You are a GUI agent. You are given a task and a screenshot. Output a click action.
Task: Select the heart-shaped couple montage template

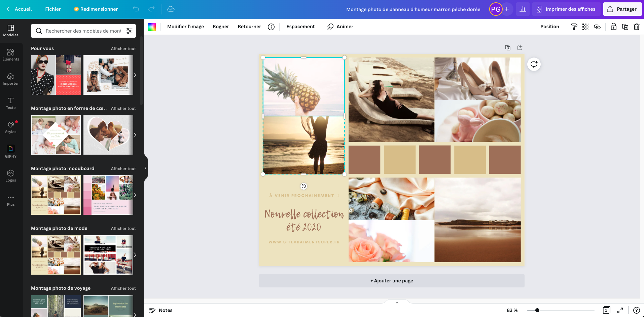coord(108,135)
